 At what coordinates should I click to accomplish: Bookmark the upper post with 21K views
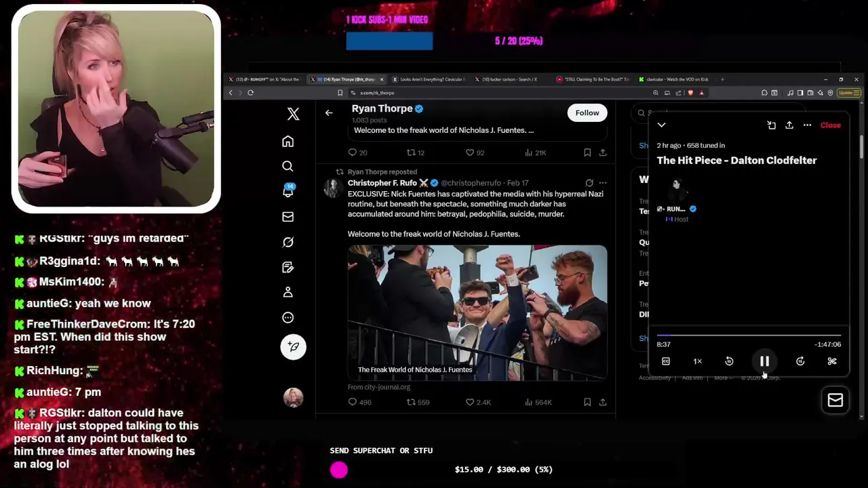click(587, 152)
